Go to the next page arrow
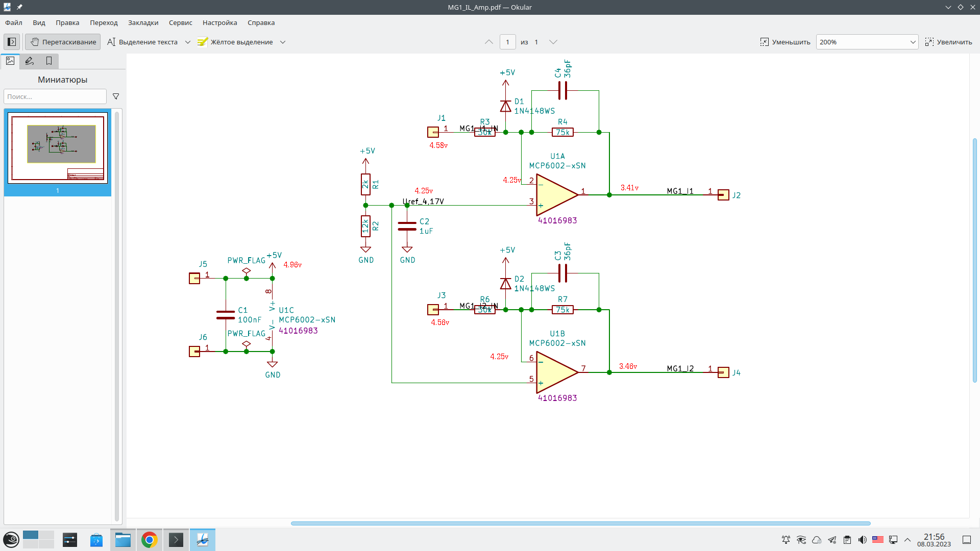 [553, 42]
